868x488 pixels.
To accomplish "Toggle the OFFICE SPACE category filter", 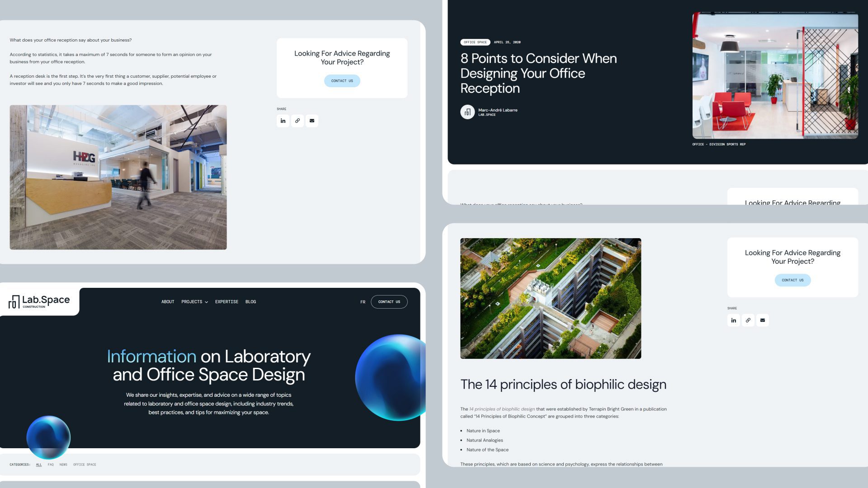I will 85,464.
